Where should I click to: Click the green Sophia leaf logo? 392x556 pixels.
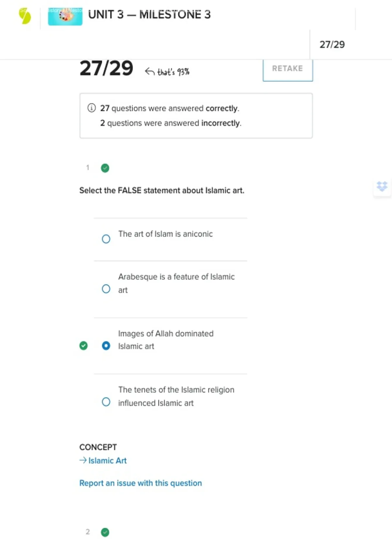click(x=25, y=16)
